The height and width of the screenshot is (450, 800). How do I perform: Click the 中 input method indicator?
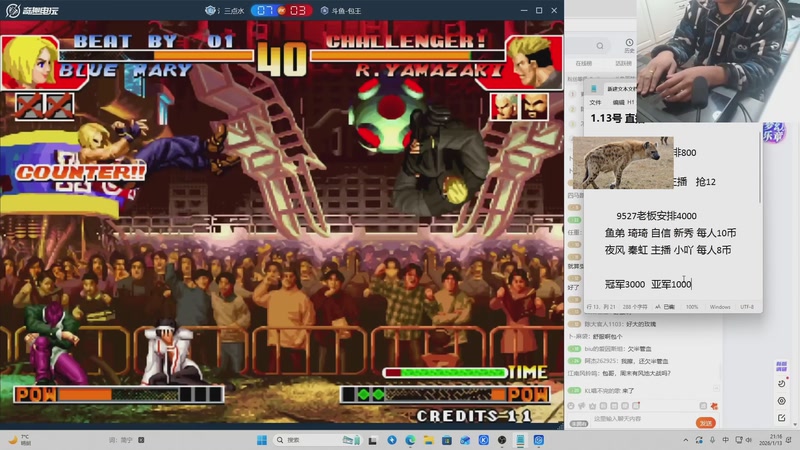726,440
